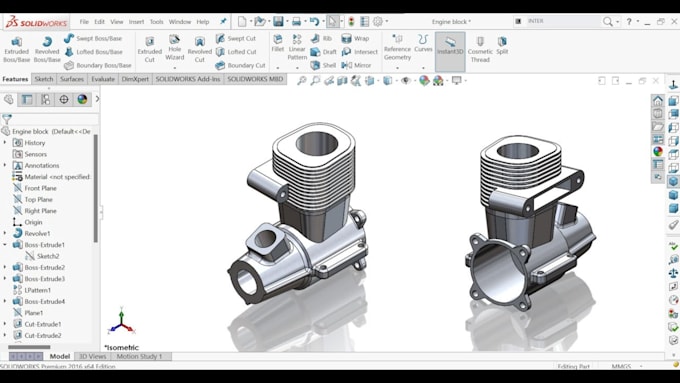Viewport: 680px width, 383px height.
Task: Choose the Swept Cut feature
Action: [x=236, y=38]
